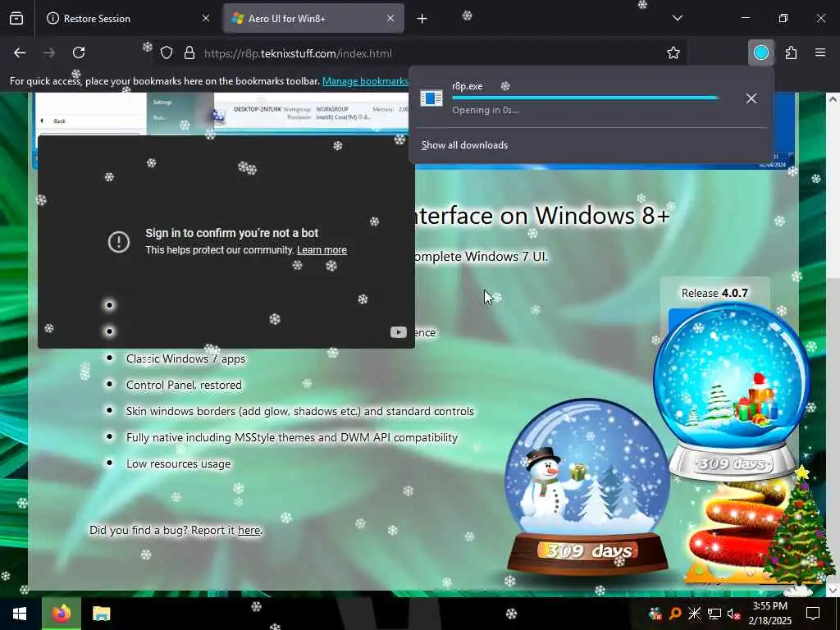
Task: Click the gifts snow globe
Action: pyautogui.click(x=731, y=391)
